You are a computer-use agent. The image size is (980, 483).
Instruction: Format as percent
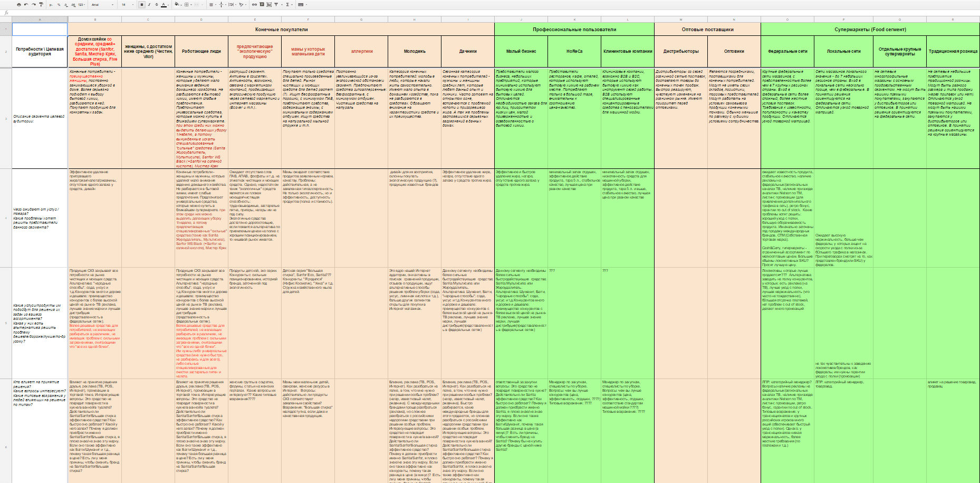[59, 5]
